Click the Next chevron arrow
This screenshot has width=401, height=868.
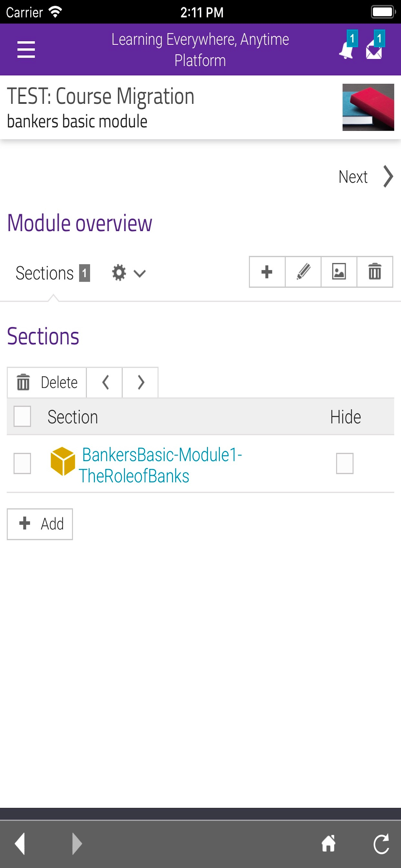coord(388,176)
